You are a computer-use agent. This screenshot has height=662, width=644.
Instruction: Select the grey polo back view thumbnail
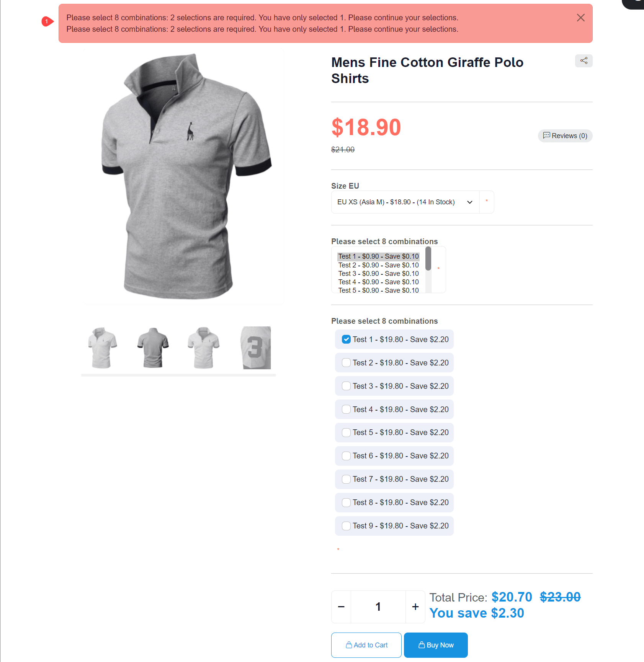(x=153, y=348)
